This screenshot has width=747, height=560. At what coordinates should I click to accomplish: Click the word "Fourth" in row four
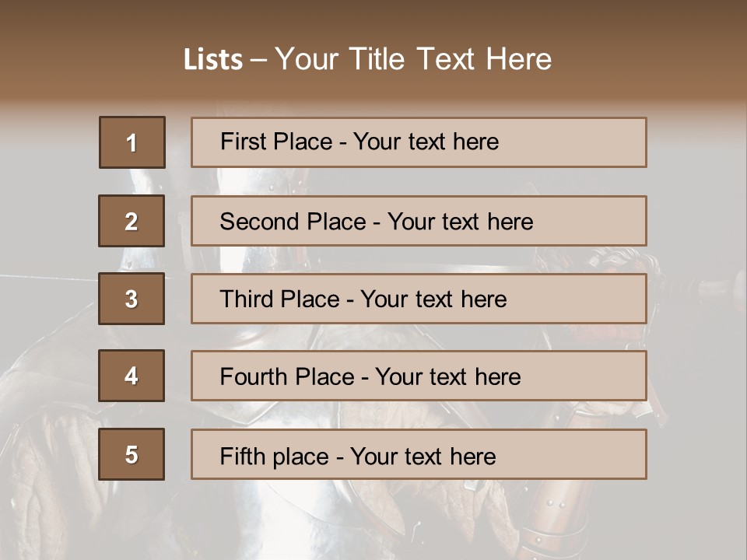[254, 377]
